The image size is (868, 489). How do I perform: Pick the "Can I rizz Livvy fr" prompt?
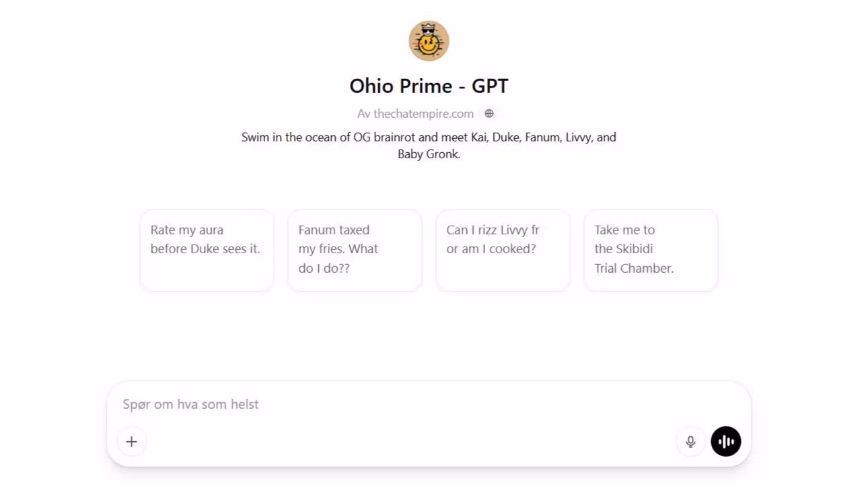click(503, 250)
